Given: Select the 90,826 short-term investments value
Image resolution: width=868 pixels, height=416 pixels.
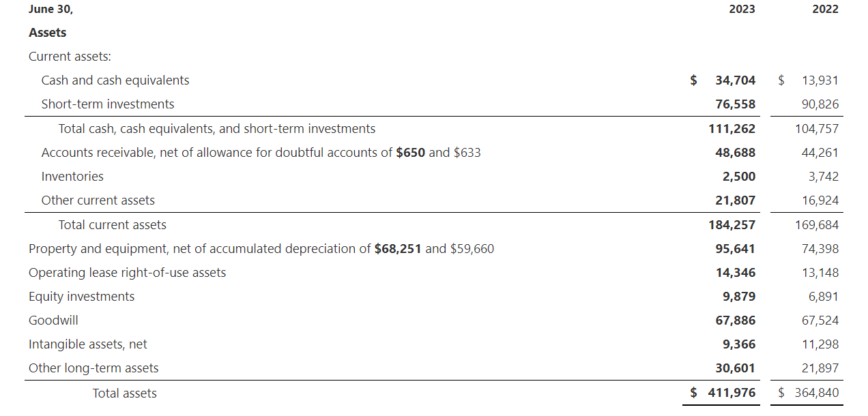Looking at the screenshot, I should pyautogui.click(x=820, y=104).
